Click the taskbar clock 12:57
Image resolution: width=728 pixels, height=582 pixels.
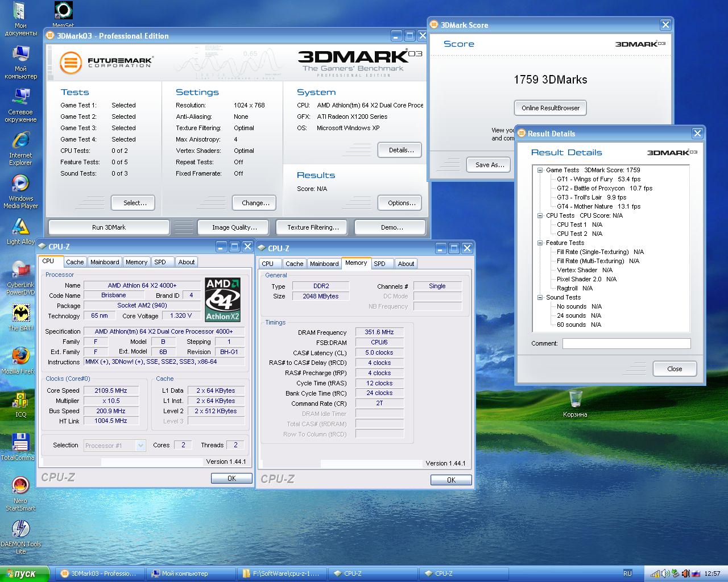click(712, 573)
